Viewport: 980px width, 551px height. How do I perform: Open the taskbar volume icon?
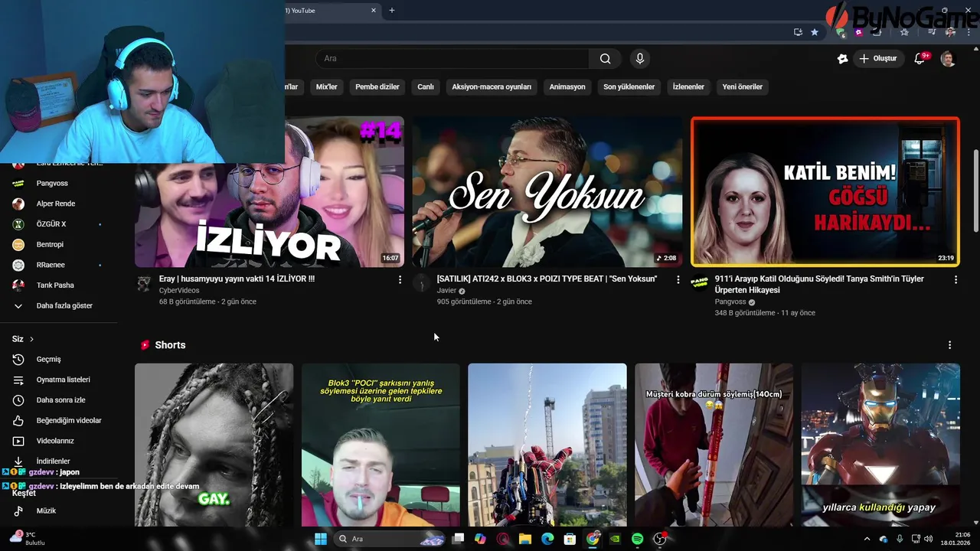click(930, 539)
